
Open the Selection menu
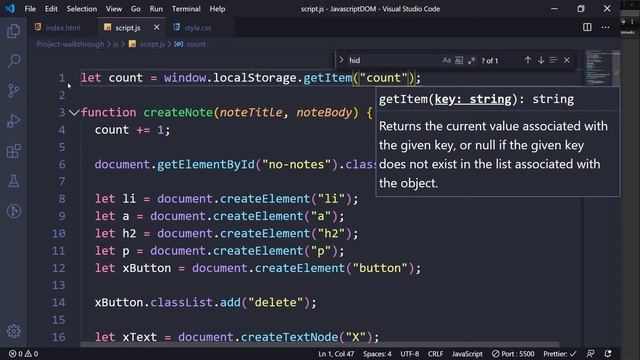[82, 9]
